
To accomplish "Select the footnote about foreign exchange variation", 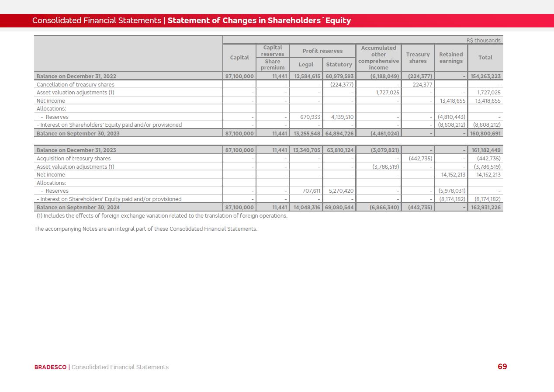I will coord(162,216).
